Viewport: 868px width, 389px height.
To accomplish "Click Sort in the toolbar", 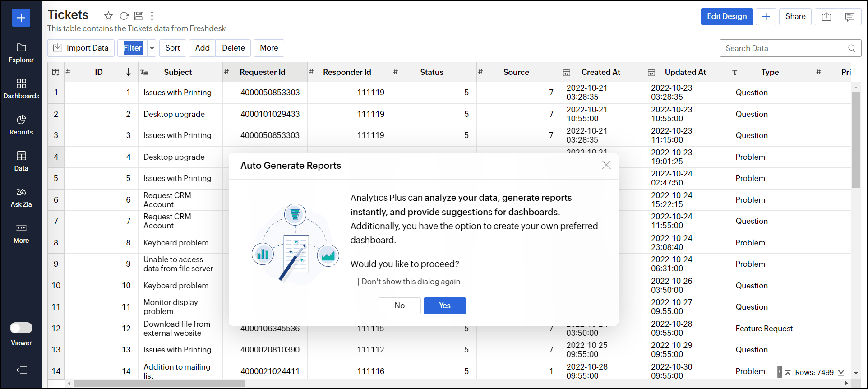I will 172,48.
